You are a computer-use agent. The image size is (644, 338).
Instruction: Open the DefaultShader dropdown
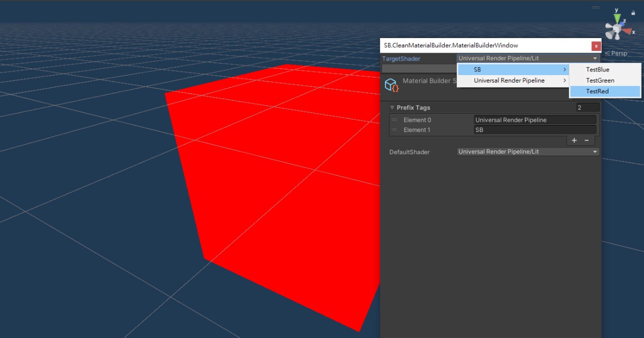pyautogui.click(x=528, y=152)
